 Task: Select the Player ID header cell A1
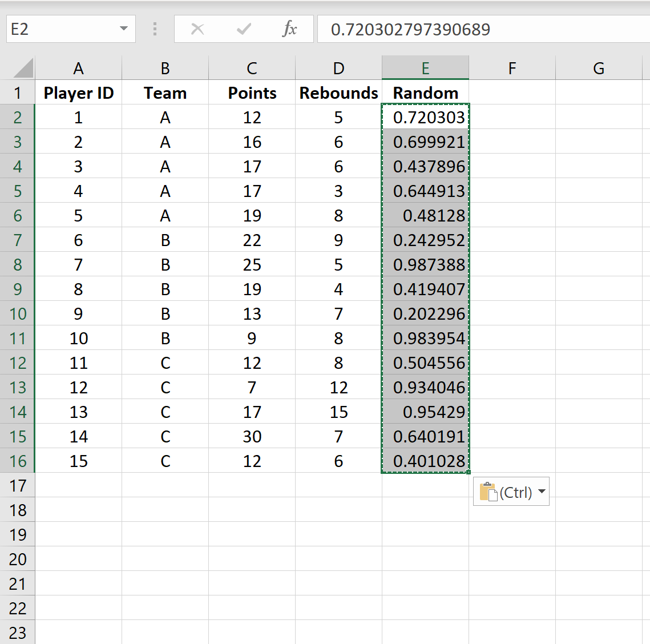click(78, 92)
